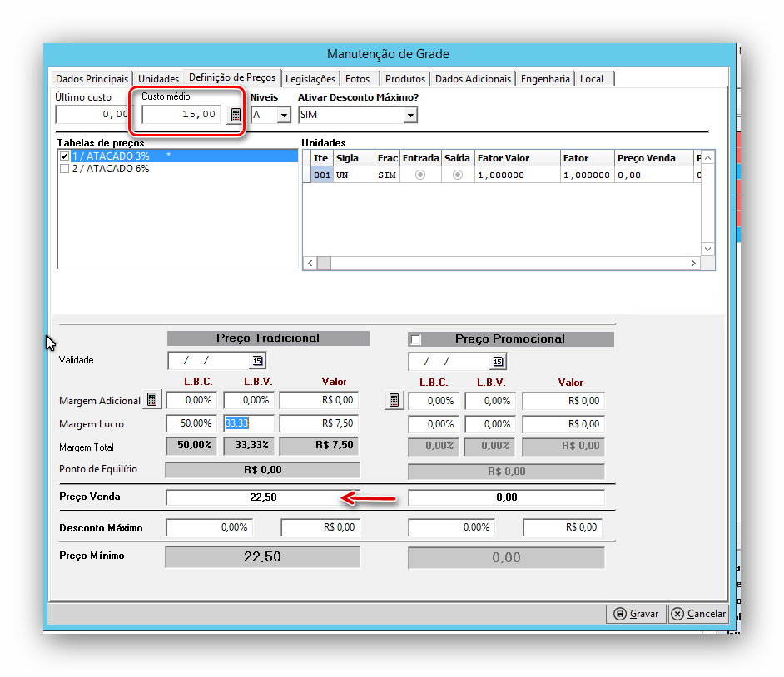784x677 pixels.
Task: Click Margem Lucro Valor field R$ 7,50
Action: [319, 423]
